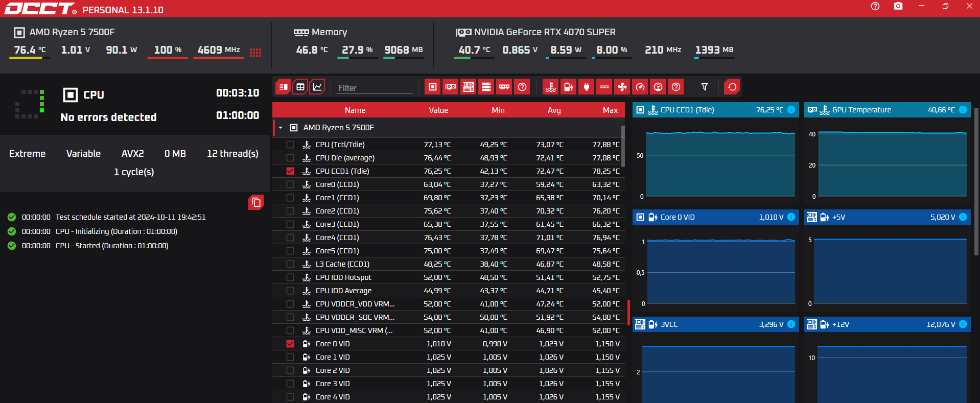Image resolution: width=980 pixels, height=403 pixels.
Task: Uncheck the Core 0 VID checkbox
Action: [290, 344]
